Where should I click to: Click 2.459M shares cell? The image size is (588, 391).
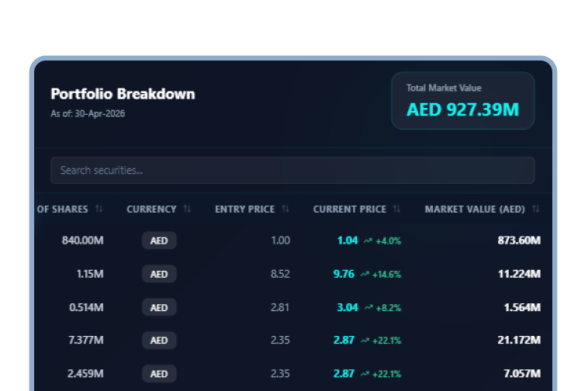[85, 374]
